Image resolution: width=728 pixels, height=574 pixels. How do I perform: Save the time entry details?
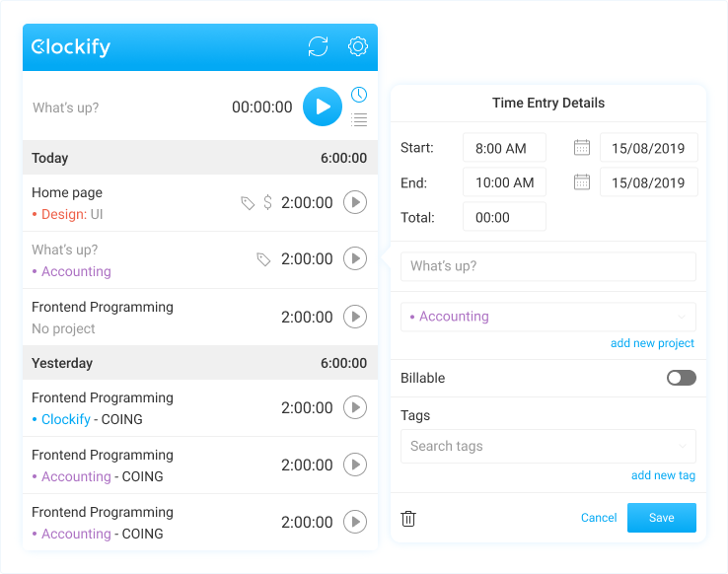(x=662, y=518)
